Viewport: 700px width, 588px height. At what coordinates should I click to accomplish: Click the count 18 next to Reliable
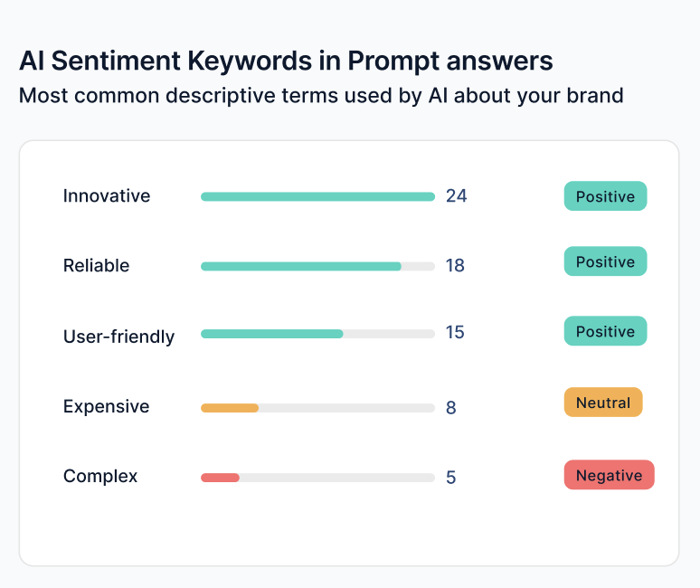click(x=455, y=266)
